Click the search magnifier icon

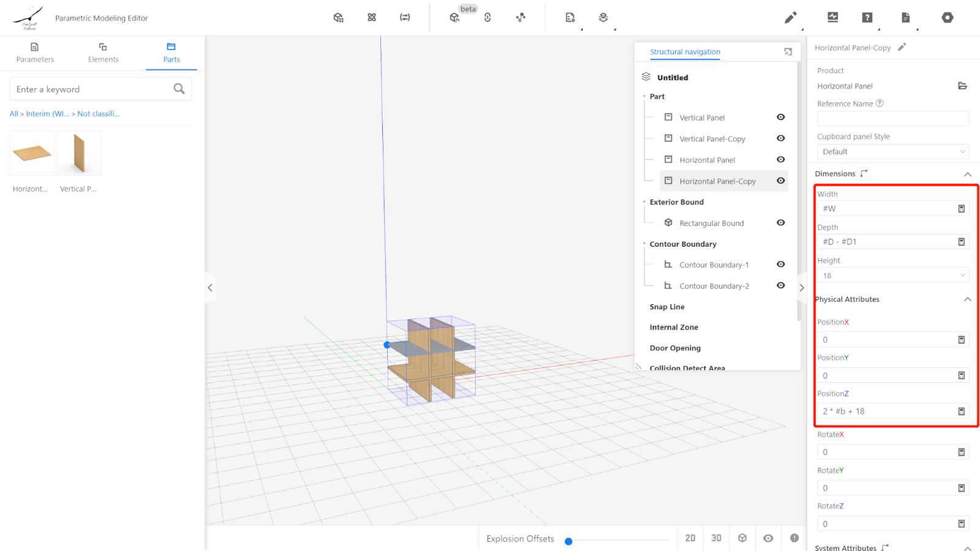[179, 89]
